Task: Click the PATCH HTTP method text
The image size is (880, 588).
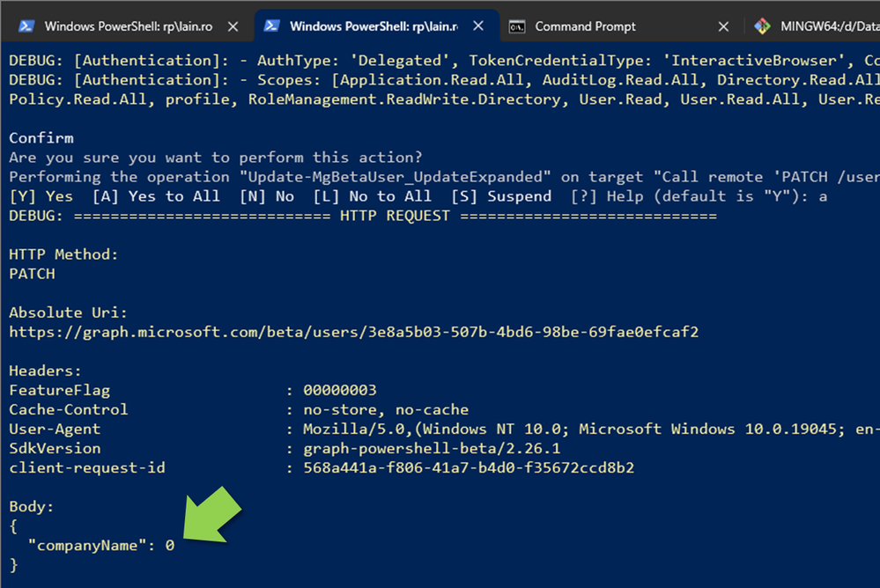Action: click(x=32, y=274)
